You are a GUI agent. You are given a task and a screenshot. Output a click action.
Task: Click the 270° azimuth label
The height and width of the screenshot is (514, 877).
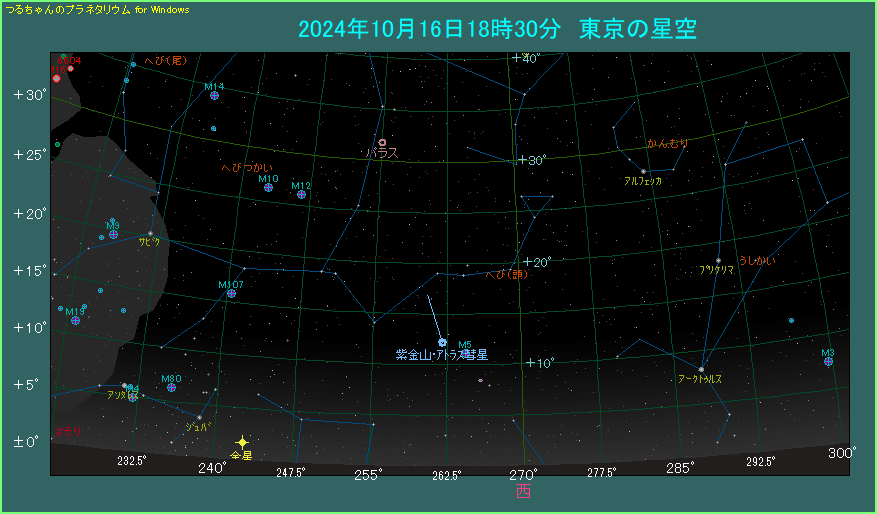523,473
